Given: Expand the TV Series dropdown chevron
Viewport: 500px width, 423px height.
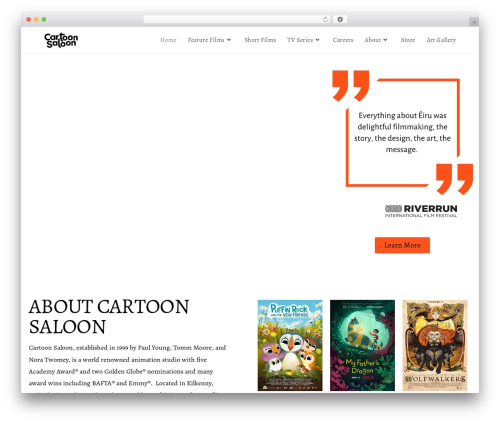Looking at the screenshot, I should coord(318,40).
